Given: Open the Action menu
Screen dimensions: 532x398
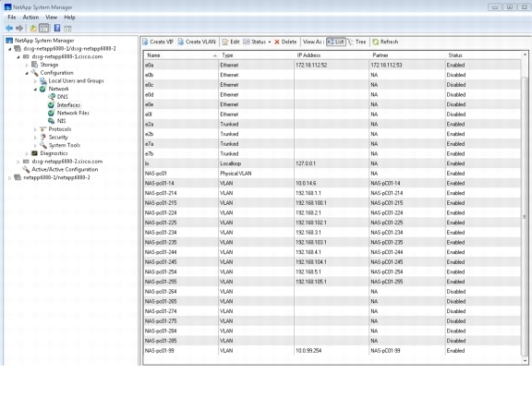Looking at the screenshot, I should 30,18.
